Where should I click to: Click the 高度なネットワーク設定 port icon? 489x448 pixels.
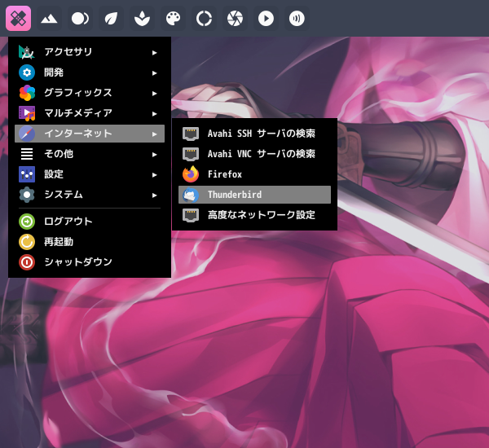(x=191, y=215)
